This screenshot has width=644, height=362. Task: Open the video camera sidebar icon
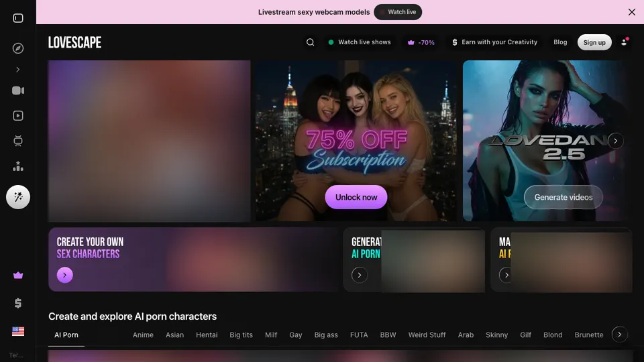[18, 90]
